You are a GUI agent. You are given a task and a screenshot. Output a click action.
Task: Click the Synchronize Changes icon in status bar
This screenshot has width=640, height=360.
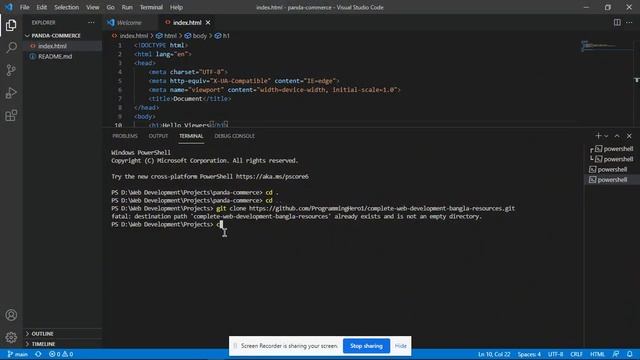tap(38, 354)
